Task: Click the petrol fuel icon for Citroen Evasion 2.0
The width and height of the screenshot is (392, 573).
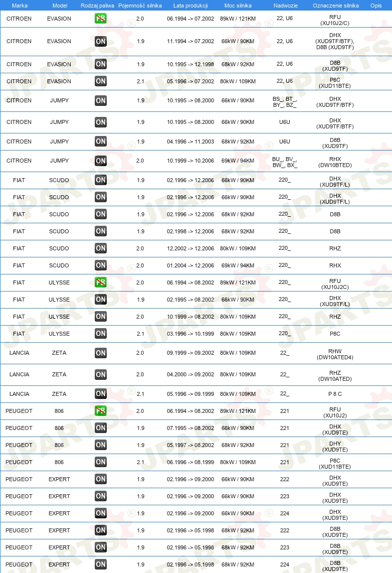Action: (100, 18)
